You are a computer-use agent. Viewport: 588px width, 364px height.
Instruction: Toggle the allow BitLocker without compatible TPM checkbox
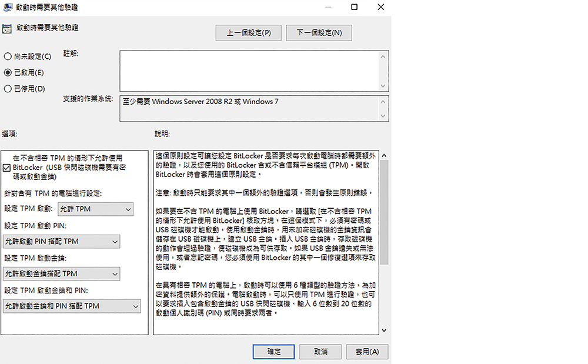(6, 168)
